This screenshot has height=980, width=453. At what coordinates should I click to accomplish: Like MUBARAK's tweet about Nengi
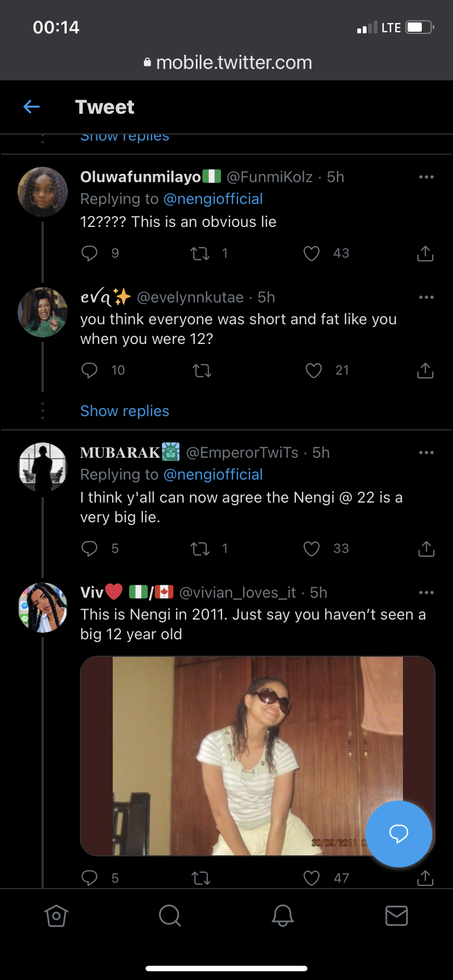(x=312, y=549)
